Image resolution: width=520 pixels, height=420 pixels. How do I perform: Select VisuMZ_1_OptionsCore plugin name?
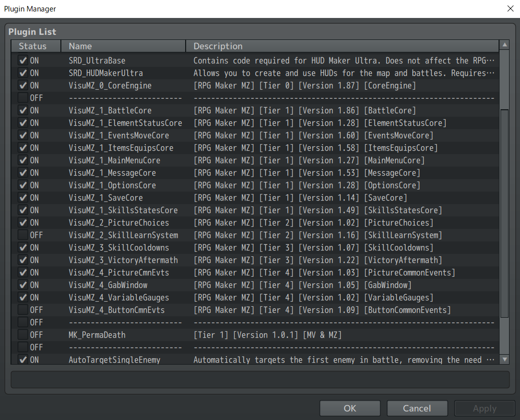(x=112, y=185)
